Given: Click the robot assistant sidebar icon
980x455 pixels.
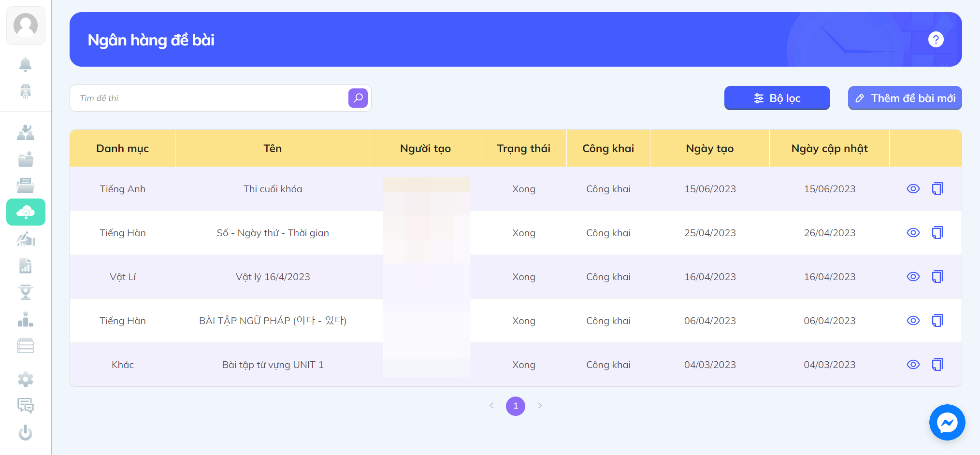Looking at the screenshot, I should 25,91.
